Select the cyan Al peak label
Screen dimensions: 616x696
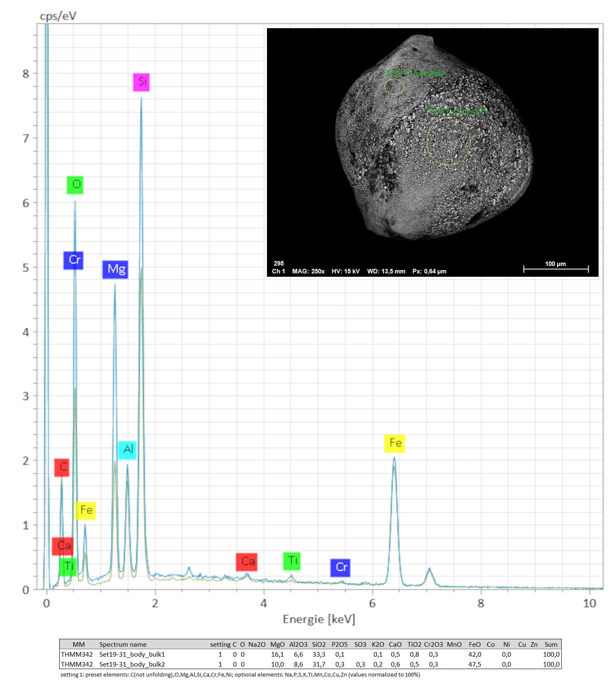(127, 450)
